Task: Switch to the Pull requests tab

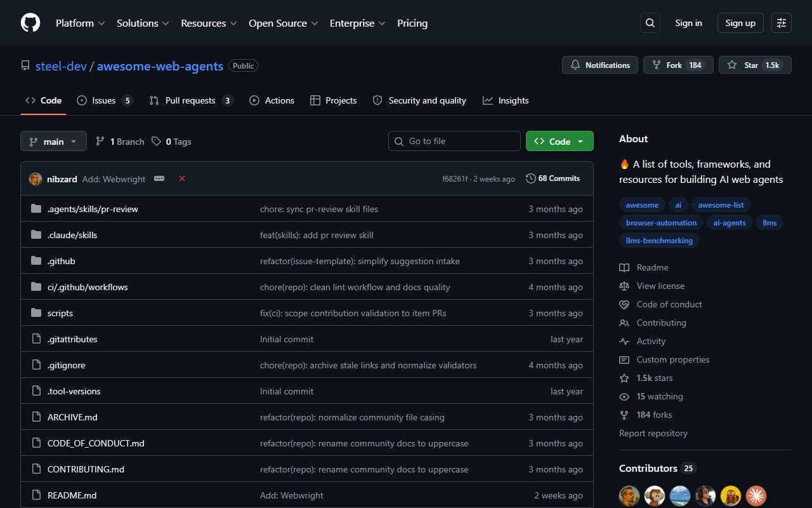Action: [191, 100]
